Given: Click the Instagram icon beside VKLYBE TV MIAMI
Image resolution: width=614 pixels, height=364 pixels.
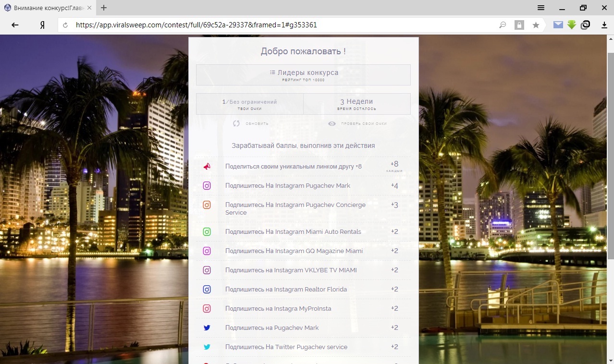Looking at the screenshot, I should tap(207, 270).
